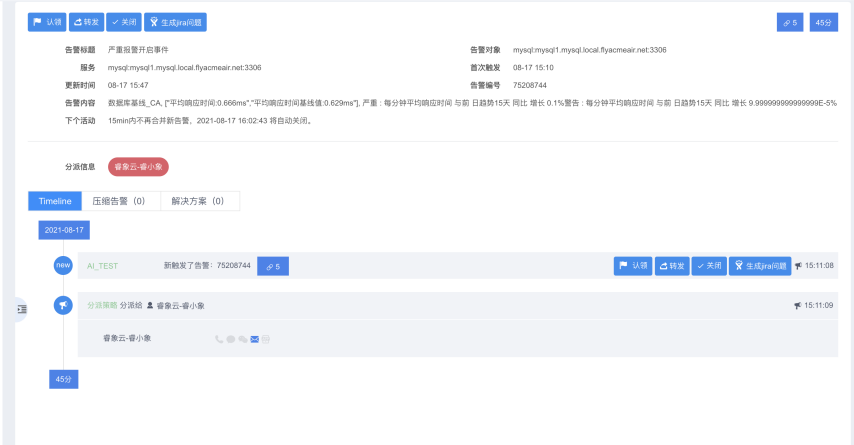The height and width of the screenshot is (445, 854).
Task: Click 睿象云-睿小象 name in notification row
Action: pos(127,338)
